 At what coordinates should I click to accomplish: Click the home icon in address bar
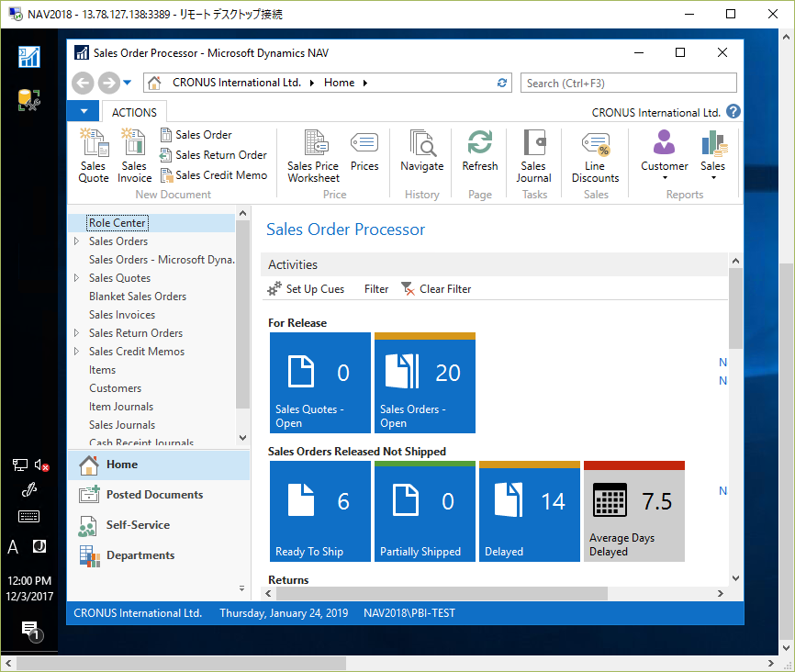[x=154, y=83]
